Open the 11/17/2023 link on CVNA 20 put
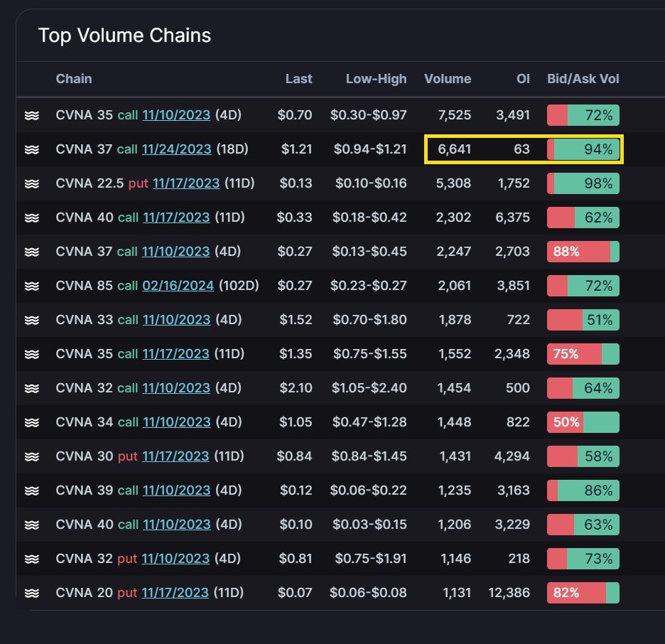Screen dimensions: 665x644 pyautogui.click(x=175, y=593)
